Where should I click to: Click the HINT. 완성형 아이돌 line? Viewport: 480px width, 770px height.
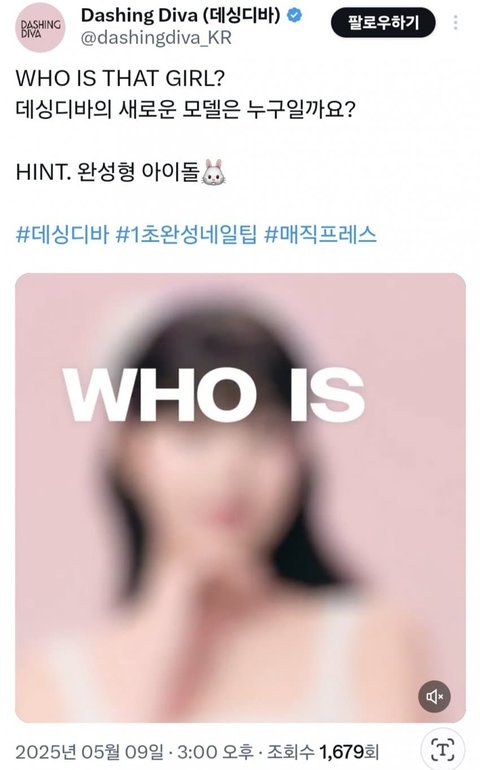121,172
